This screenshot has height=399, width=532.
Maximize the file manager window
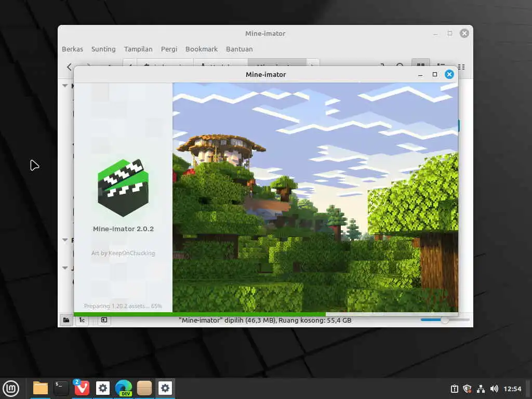pos(450,33)
